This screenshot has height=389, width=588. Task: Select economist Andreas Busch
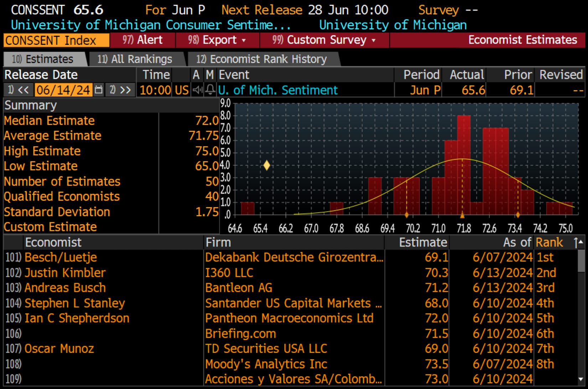point(65,288)
